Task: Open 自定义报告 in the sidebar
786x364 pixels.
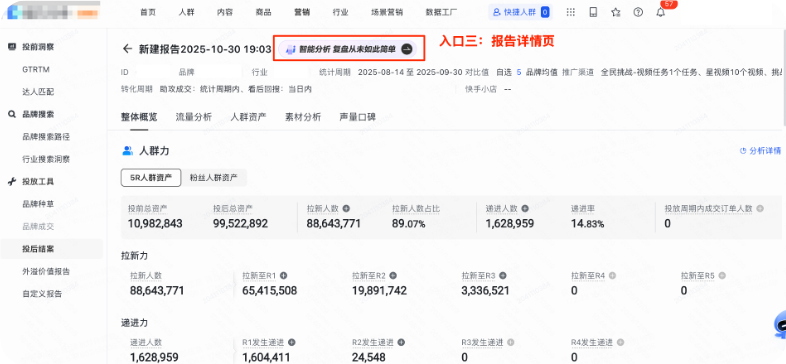Action: [x=42, y=294]
